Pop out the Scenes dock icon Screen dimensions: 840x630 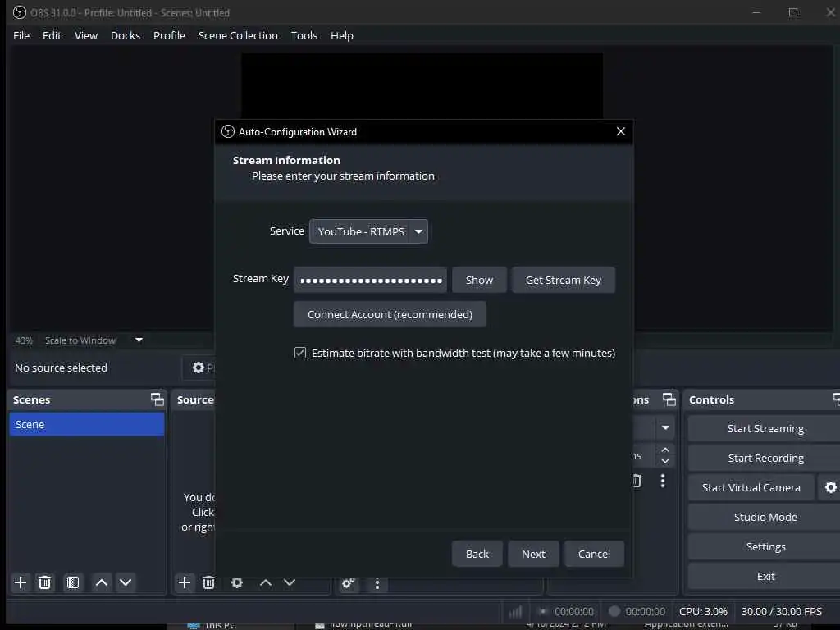tap(157, 399)
